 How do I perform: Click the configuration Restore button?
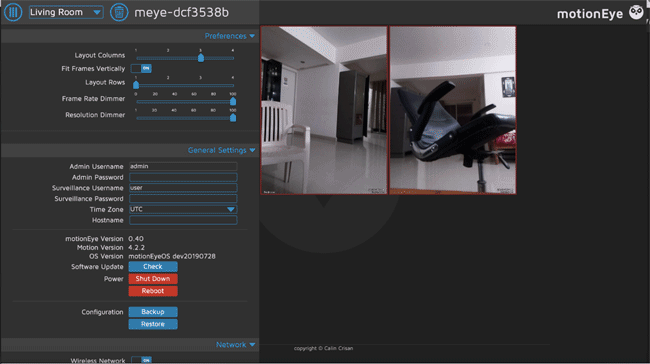point(153,324)
